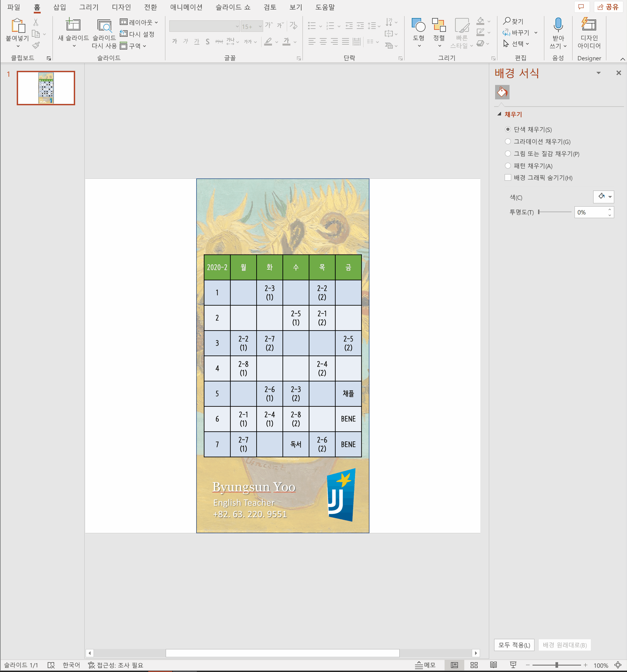Screen dimensions: 627x672
Task: Click the Find (찾기) magnifier icon
Action: (507, 21)
